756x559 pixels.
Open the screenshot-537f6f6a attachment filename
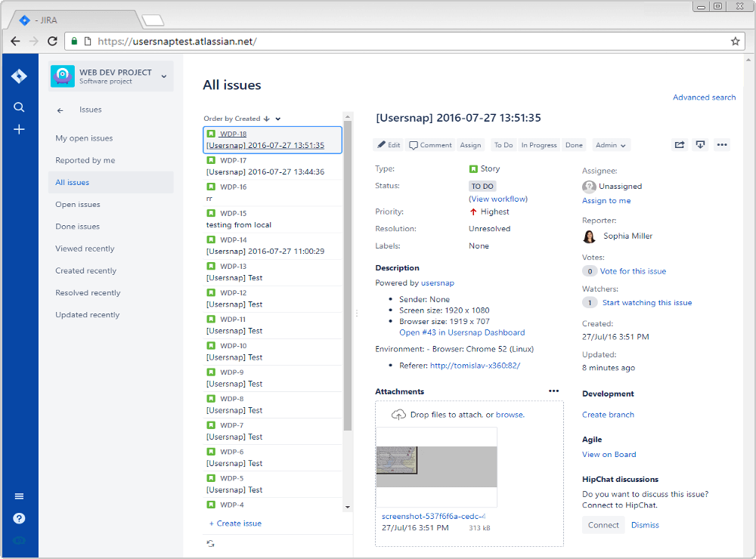[433, 517]
